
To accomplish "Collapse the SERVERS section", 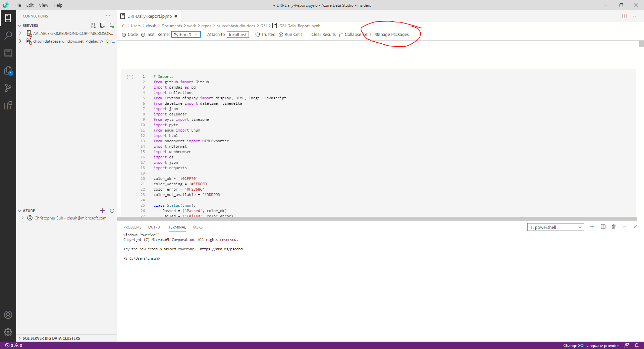I will click(x=20, y=25).
